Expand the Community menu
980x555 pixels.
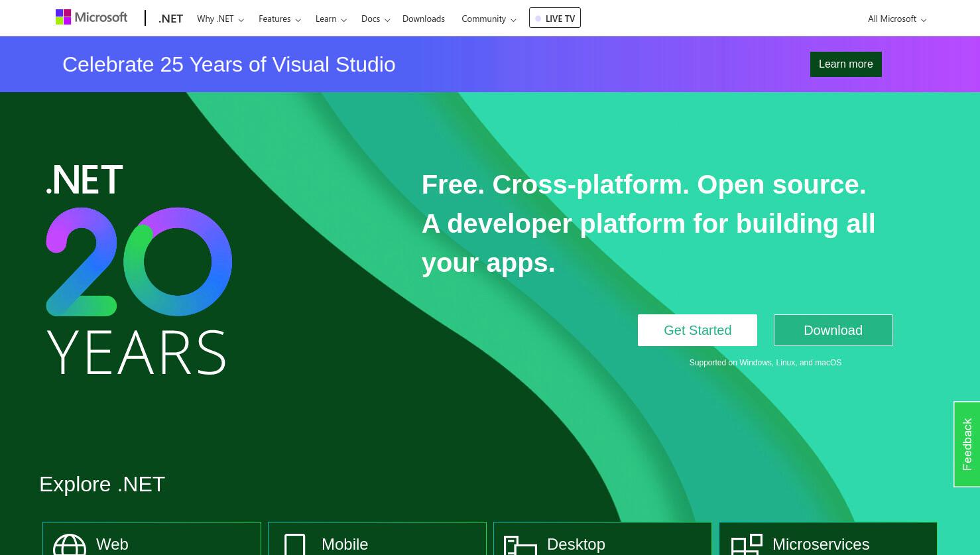(x=489, y=19)
